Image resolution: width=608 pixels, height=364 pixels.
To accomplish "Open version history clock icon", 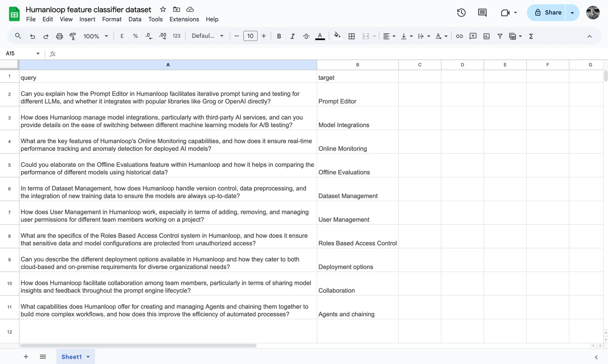I will point(461,13).
